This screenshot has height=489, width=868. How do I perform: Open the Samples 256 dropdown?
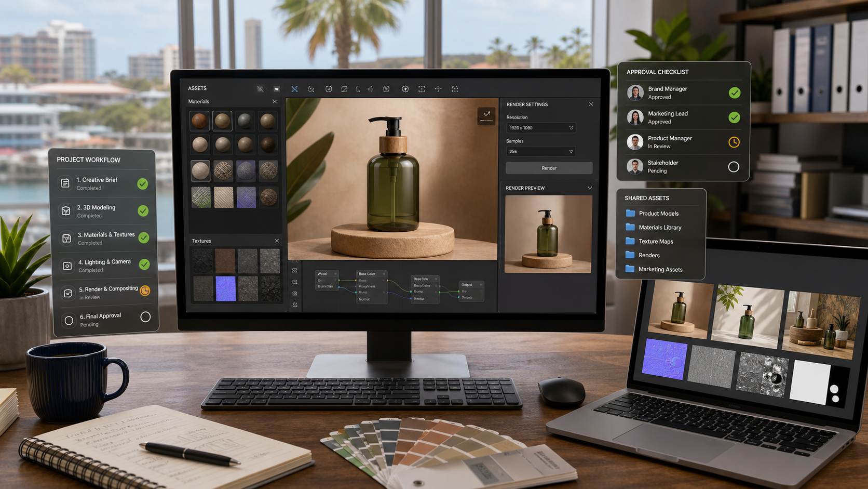click(x=540, y=152)
